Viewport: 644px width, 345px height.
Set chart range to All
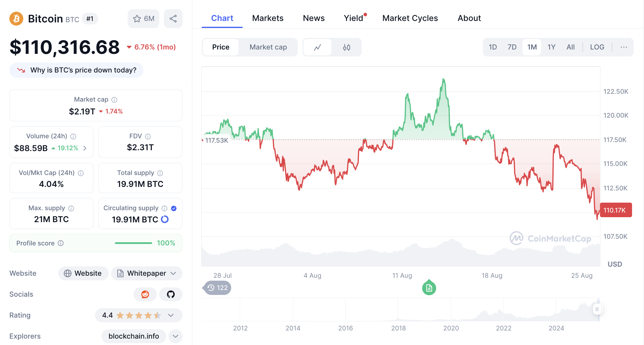pyautogui.click(x=571, y=47)
